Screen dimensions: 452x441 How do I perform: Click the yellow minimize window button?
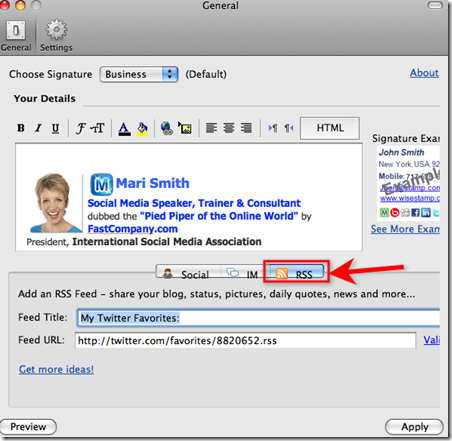tap(20, 5)
